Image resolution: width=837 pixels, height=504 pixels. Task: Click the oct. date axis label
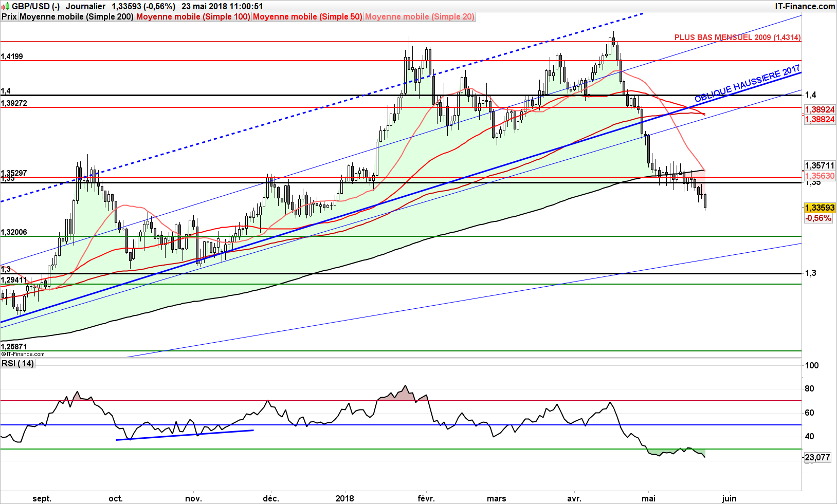point(116,498)
